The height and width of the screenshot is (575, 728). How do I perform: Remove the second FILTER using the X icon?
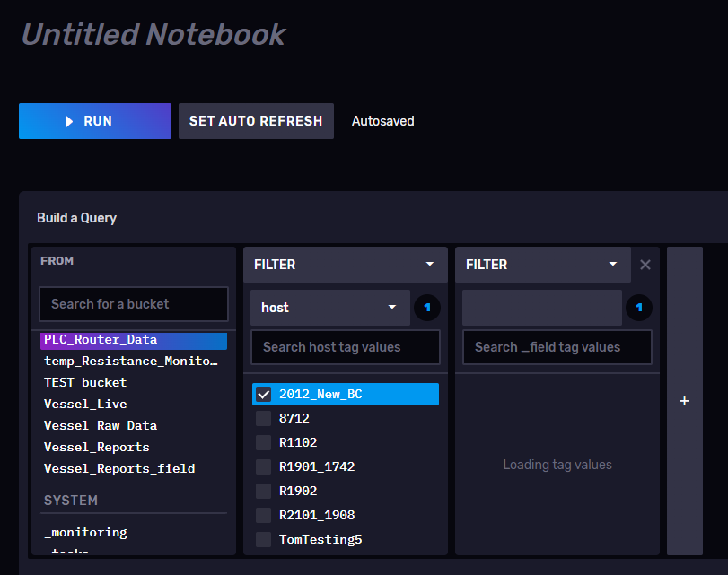click(645, 264)
